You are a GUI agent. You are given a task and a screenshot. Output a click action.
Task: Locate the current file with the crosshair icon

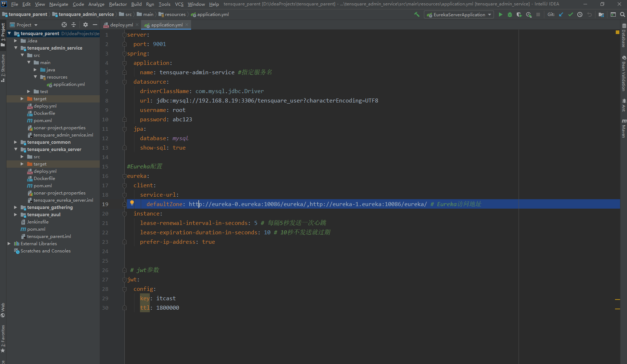click(64, 25)
